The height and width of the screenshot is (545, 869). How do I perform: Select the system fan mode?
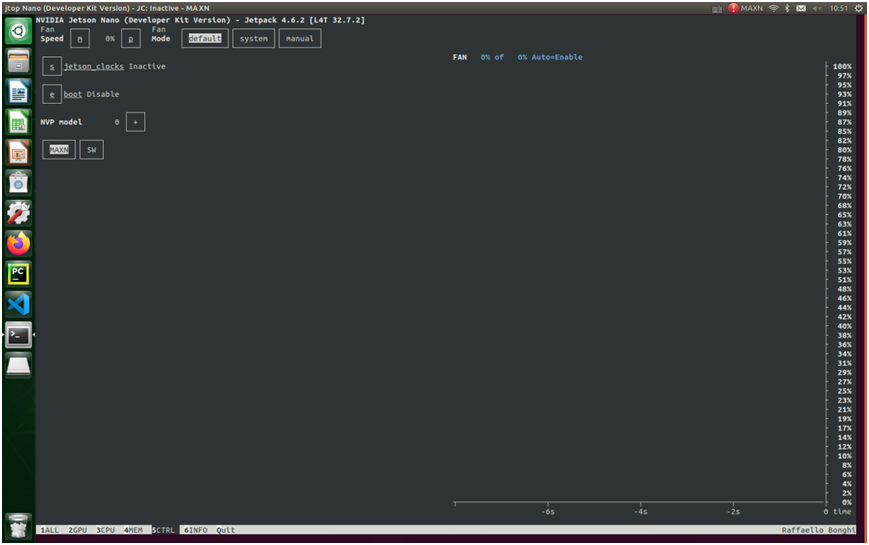(x=253, y=38)
